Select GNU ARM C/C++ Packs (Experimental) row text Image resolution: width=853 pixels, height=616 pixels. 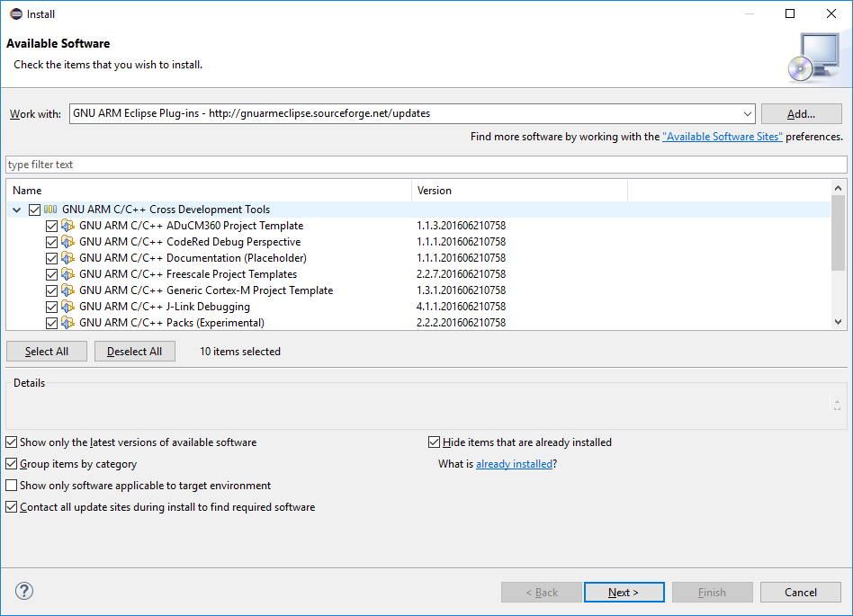pyautogui.click(x=171, y=323)
